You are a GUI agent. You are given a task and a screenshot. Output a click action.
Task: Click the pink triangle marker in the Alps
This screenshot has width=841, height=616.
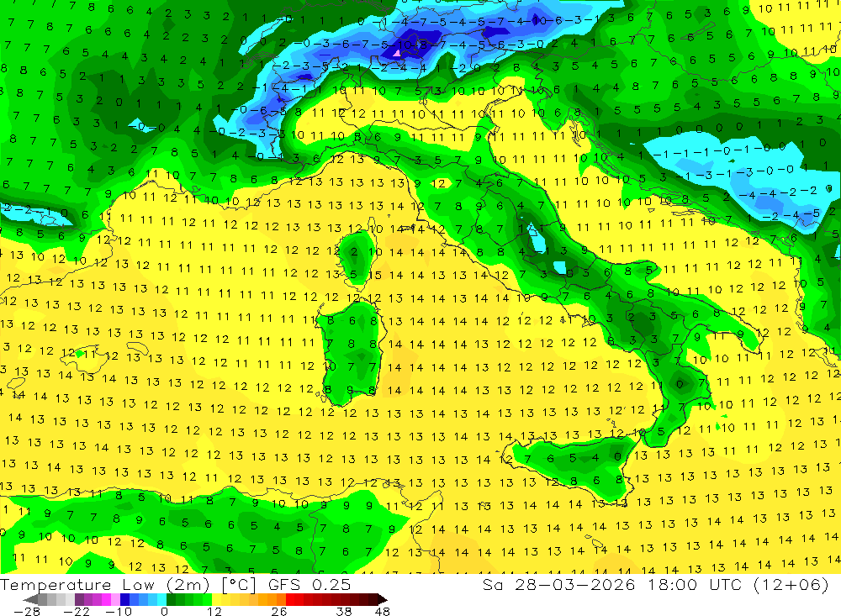point(397,53)
